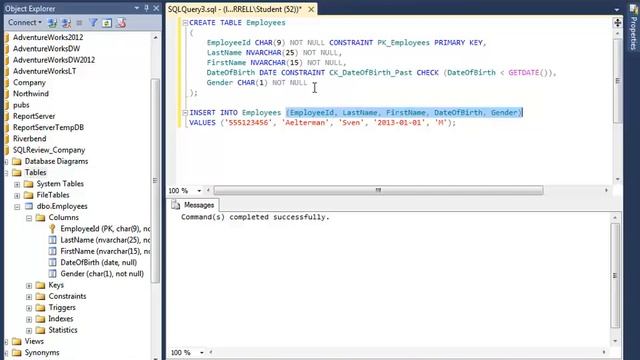Collapse the CREATE TABLE code block

coord(185,23)
